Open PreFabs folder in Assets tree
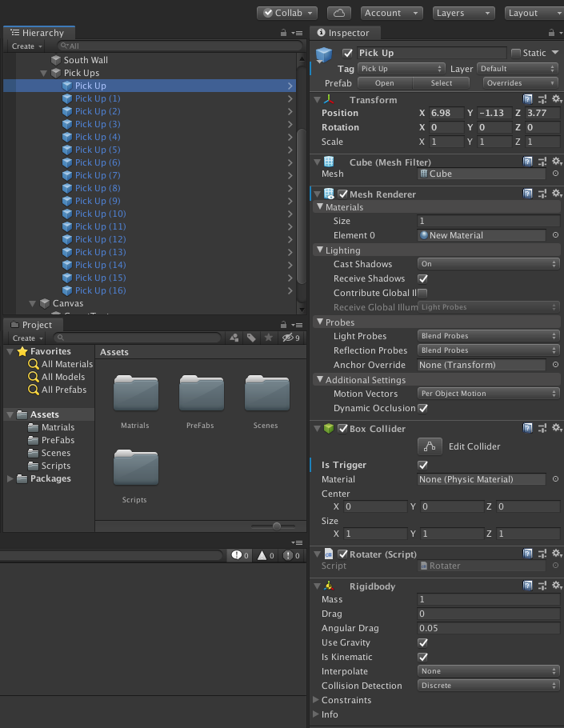 pos(58,440)
